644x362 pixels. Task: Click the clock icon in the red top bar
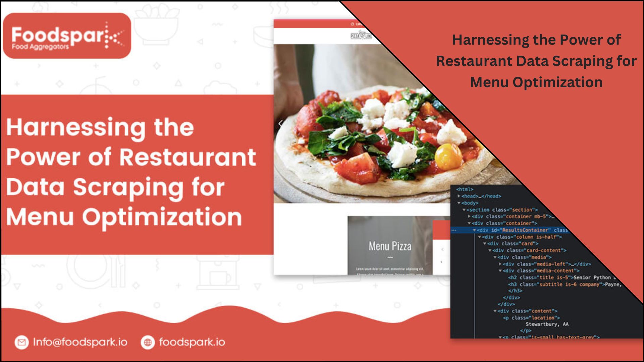352,24
